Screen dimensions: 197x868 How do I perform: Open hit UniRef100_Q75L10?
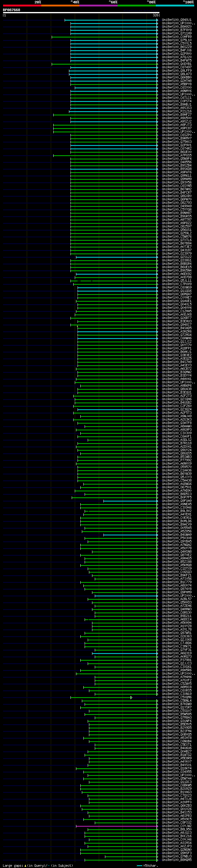[x=177, y=40]
